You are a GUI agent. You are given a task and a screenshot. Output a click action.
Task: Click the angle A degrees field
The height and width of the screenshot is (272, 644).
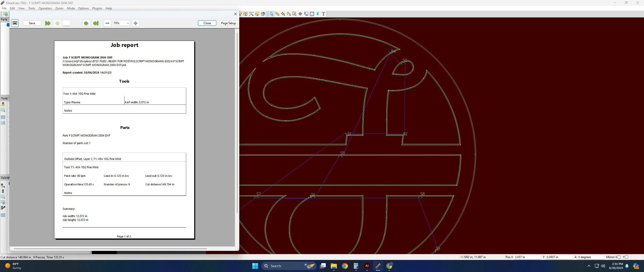590,257
